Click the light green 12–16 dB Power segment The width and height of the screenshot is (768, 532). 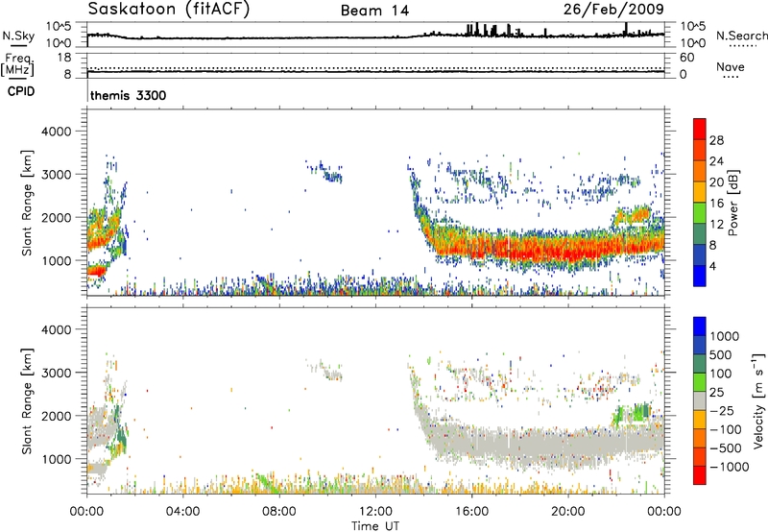tap(700, 212)
